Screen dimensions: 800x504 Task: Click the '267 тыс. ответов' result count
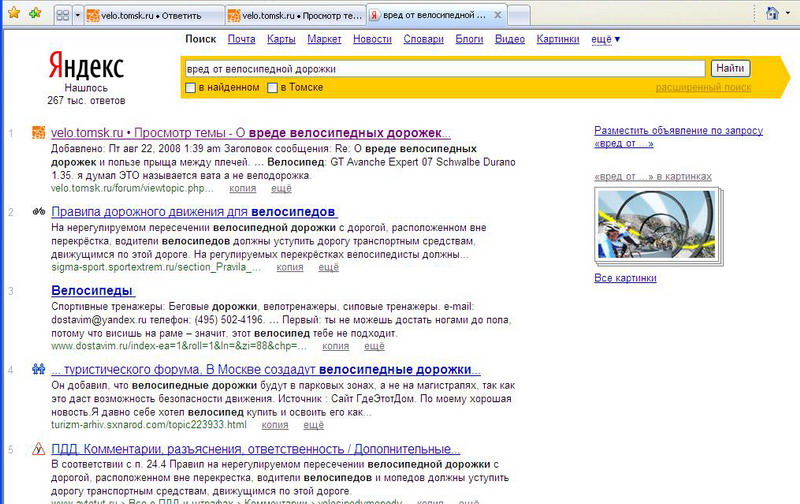coord(86,100)
